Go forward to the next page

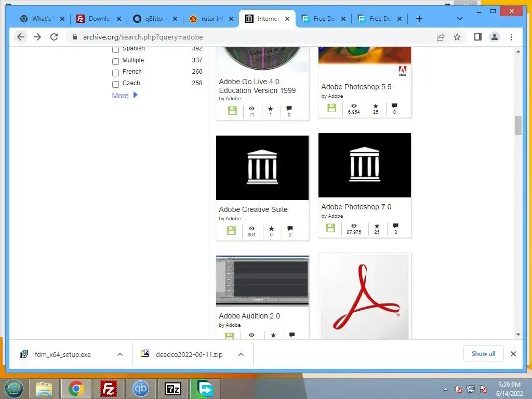point(37,37)
